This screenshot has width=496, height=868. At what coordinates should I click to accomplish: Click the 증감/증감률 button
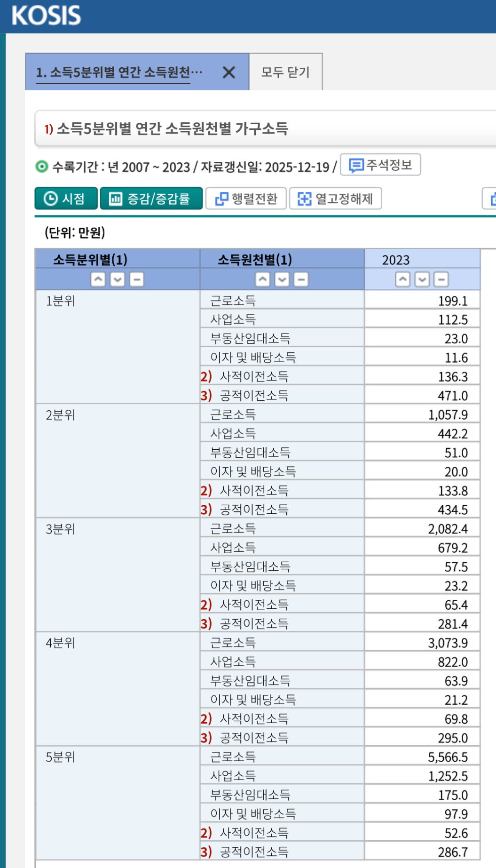click(151, 199)
